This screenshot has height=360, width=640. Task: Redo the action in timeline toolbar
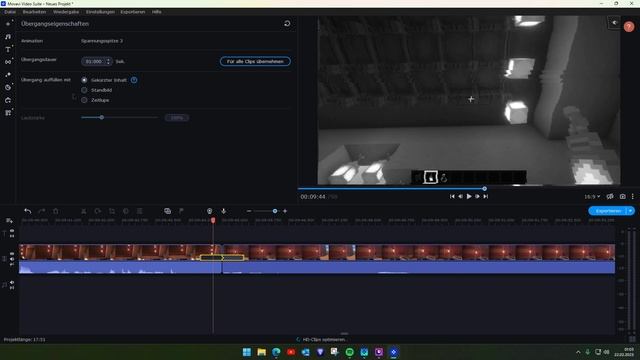pos(42,211)
